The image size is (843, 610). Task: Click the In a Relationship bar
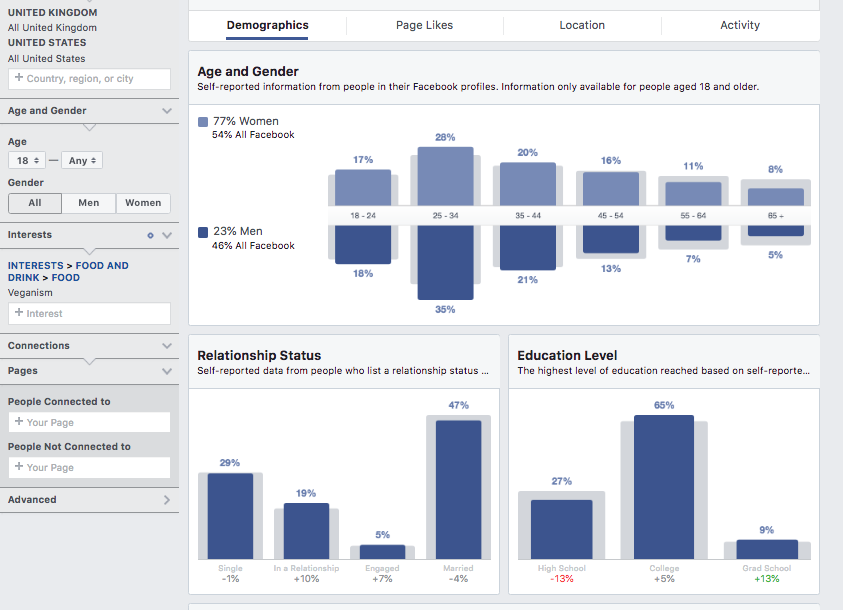coord(306,531)
